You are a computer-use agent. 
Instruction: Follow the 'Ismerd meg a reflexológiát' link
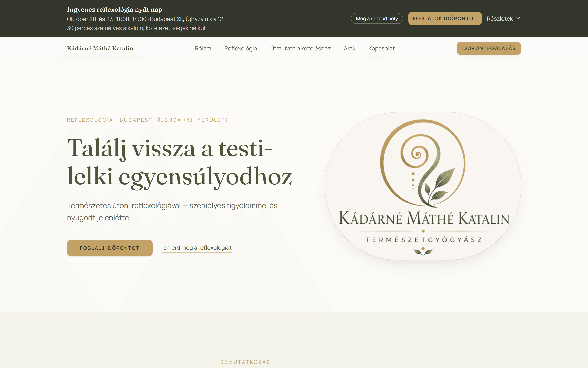click(197, 248)
